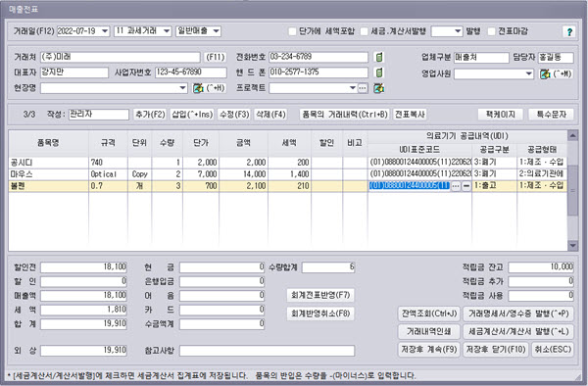Click the 담당자 input field
The width and height of the screenshot is (588, 386).
point(556,58)
